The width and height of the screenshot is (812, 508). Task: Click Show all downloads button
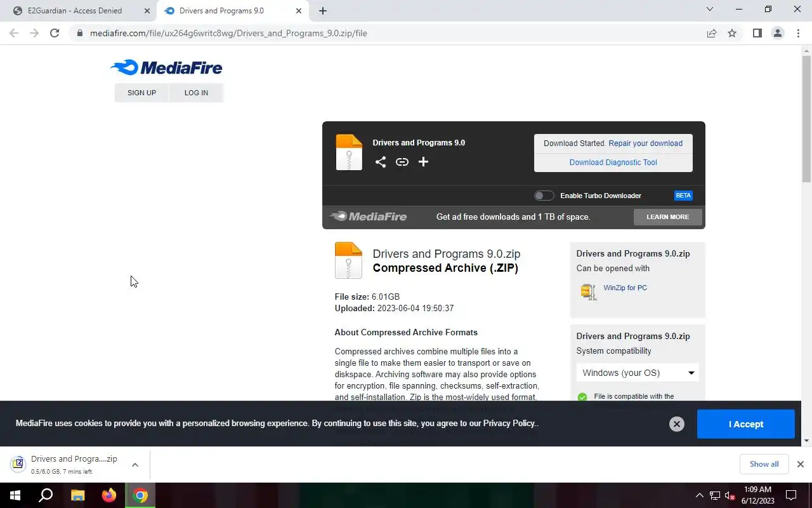click(x=764, y=464)
